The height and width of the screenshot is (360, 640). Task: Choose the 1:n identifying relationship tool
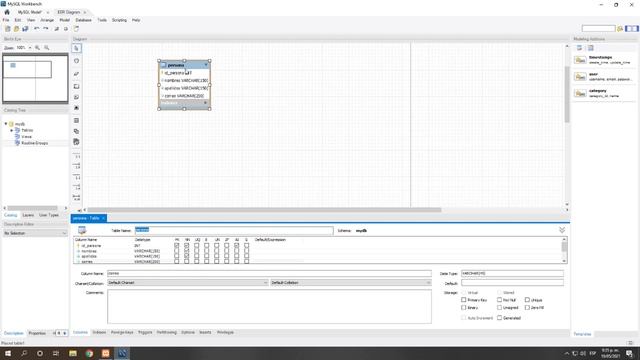pos(76,187)
